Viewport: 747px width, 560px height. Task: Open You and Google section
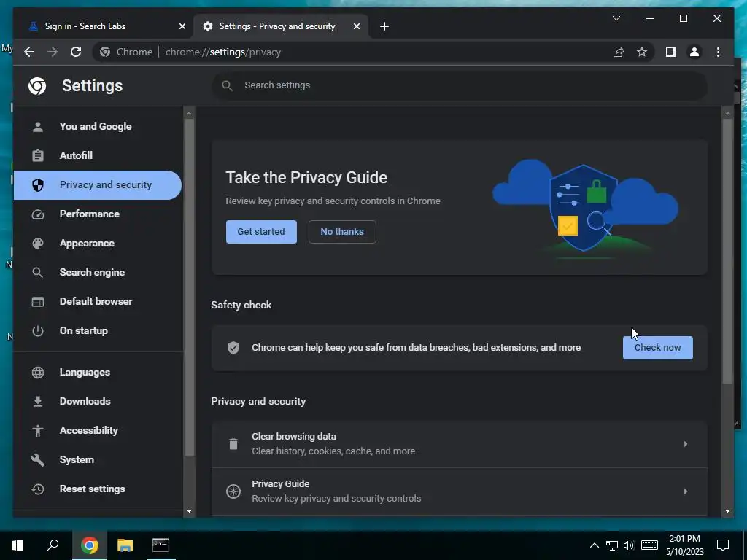click(x=98, y=126)
